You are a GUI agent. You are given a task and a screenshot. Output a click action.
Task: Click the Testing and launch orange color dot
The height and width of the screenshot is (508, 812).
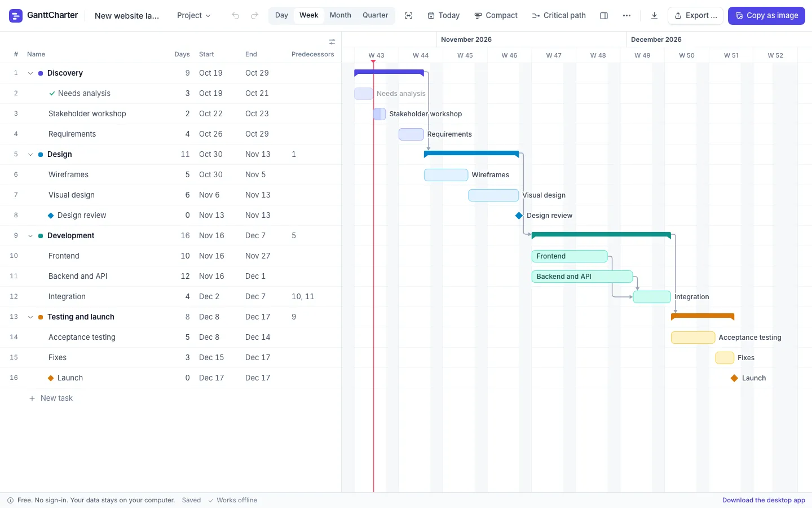(x=41, y=317)
